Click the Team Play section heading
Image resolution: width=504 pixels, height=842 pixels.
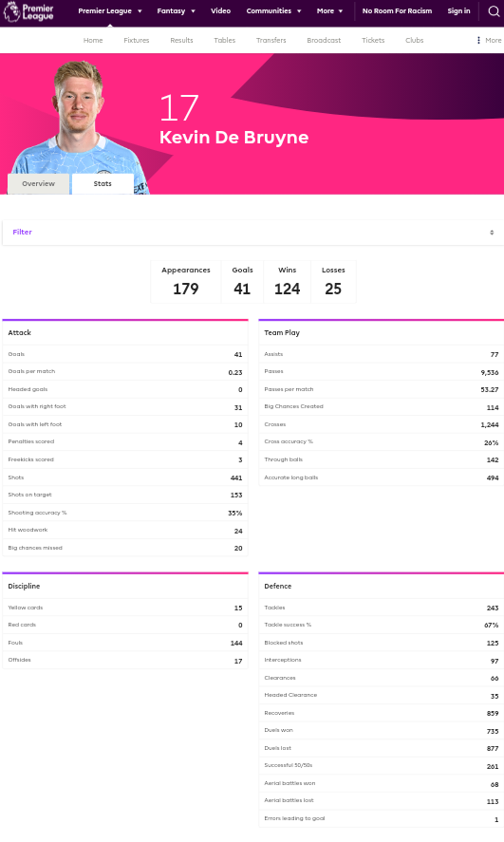[282, 333]
